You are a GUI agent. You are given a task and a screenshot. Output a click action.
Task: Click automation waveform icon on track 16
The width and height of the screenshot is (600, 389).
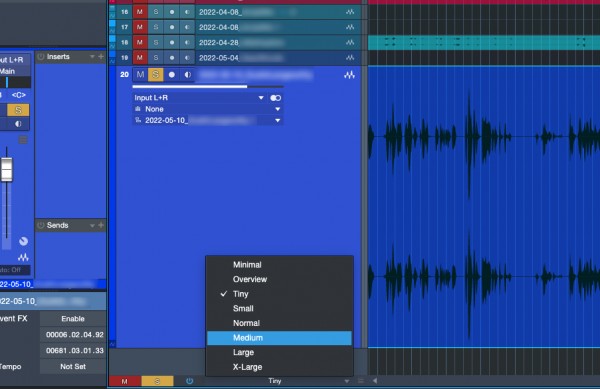[350, 12]
